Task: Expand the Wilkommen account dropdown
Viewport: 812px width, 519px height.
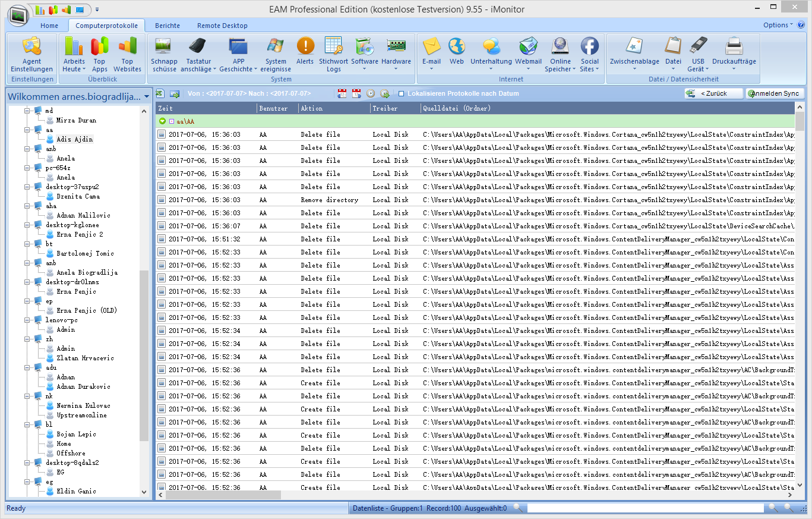Action: coord(147,97)
